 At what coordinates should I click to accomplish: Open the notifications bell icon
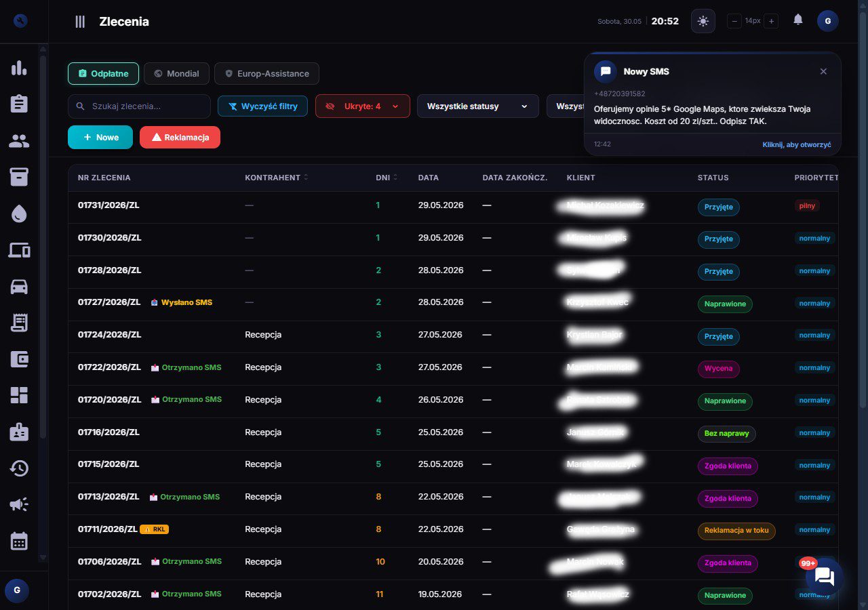click(x=798, y=20)
